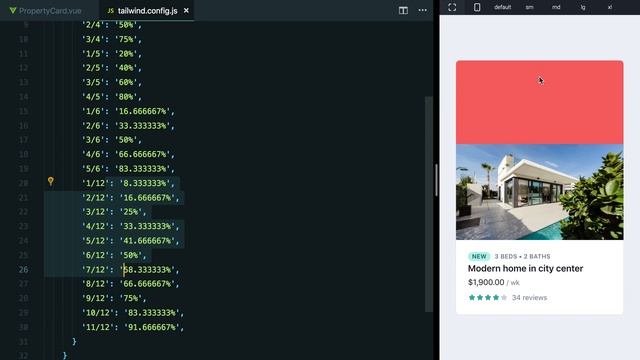Screen dimensions: 640x360
Task: Click the red block in preview card
Action: pyautogui.click(x=540, y=102)
